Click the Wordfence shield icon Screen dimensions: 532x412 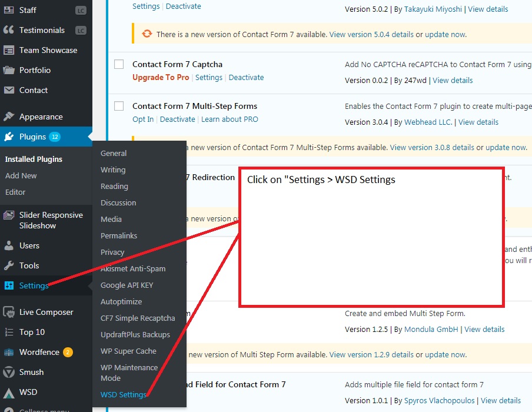[8, 353]
